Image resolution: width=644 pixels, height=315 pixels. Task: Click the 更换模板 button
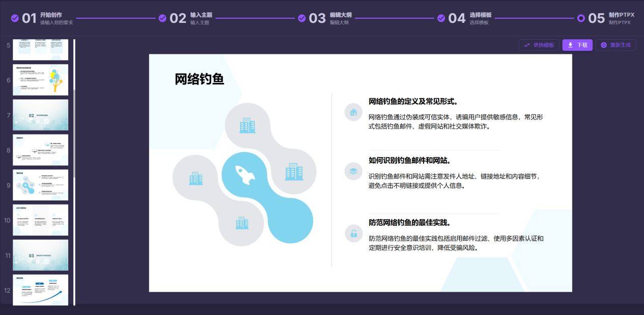(539, 45)
